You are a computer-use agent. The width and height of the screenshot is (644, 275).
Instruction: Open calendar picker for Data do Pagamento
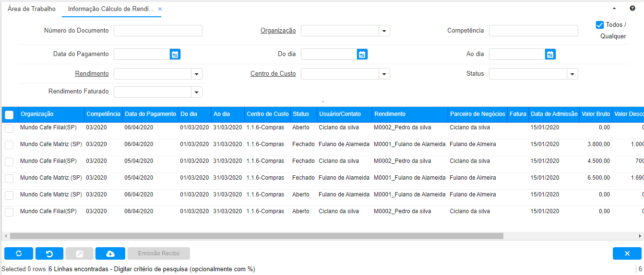175,54
